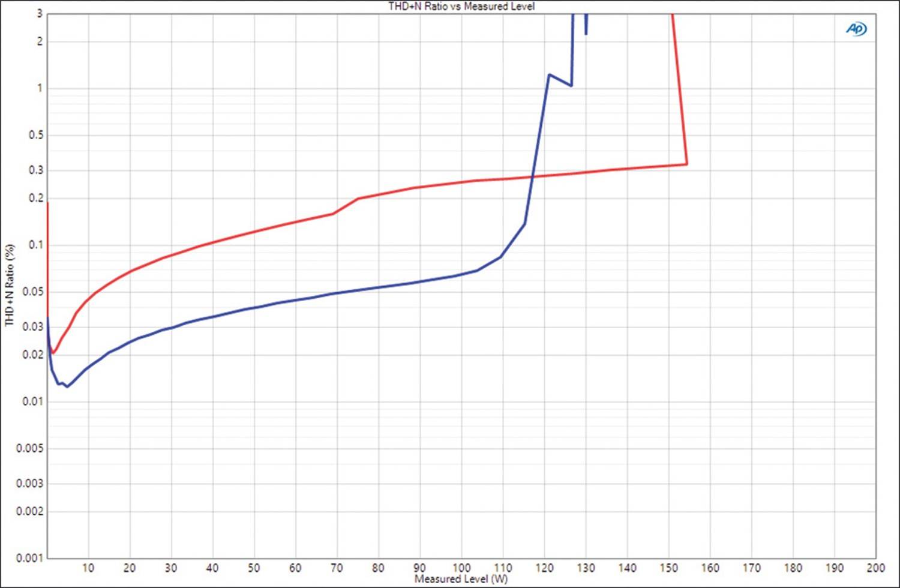Click the Y-axis tick label 1
Image resolution: width=900 pixels, height=588 pixels.
[x=40, y=88]
